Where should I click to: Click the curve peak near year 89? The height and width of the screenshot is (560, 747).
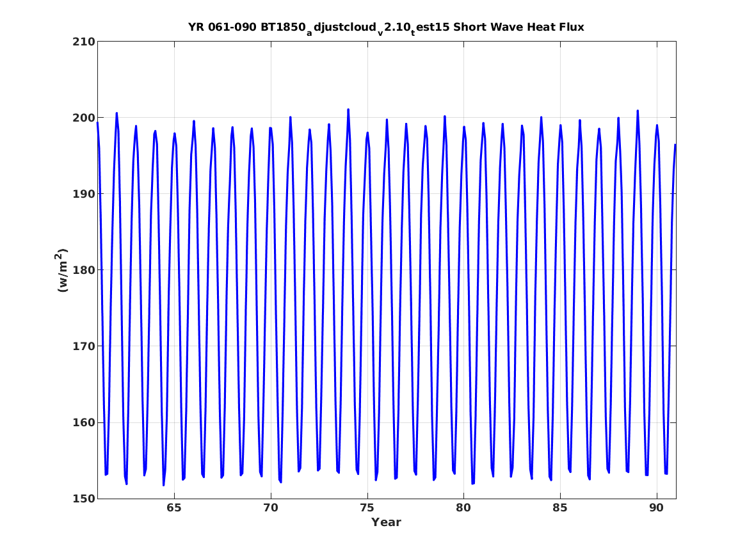click(638, 111)
